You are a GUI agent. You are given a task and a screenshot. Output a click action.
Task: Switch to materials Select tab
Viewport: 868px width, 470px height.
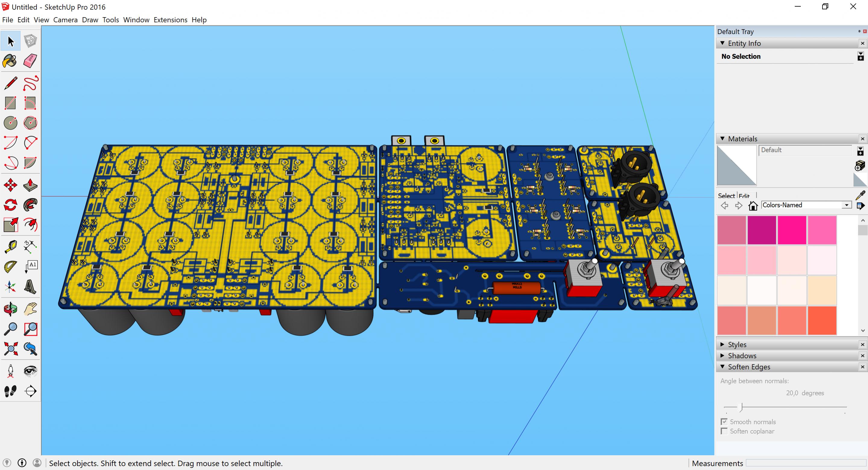726,196
